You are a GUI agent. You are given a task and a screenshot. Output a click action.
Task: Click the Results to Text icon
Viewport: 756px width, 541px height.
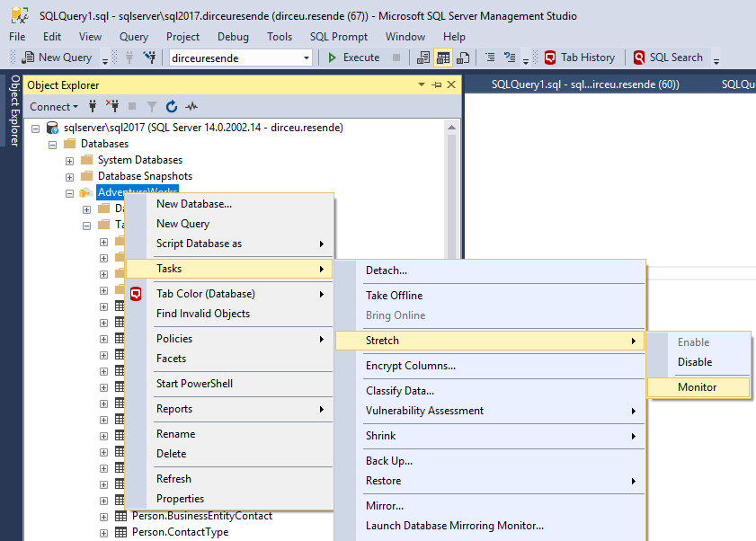pyautogui.click(x=423, y=58)
